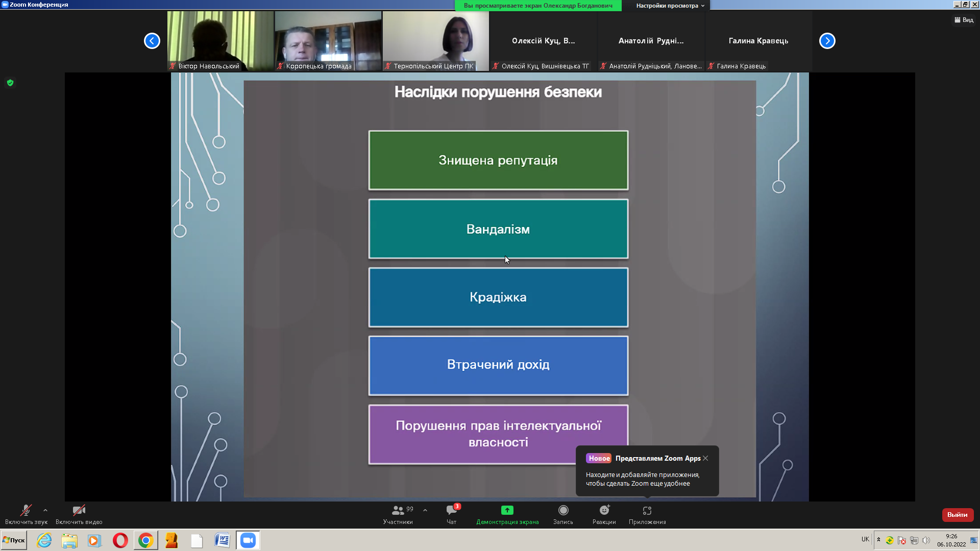Open Реакции reactions menu
The height and width of the screenshot is (551, 980).
click(x=604, y=514)
